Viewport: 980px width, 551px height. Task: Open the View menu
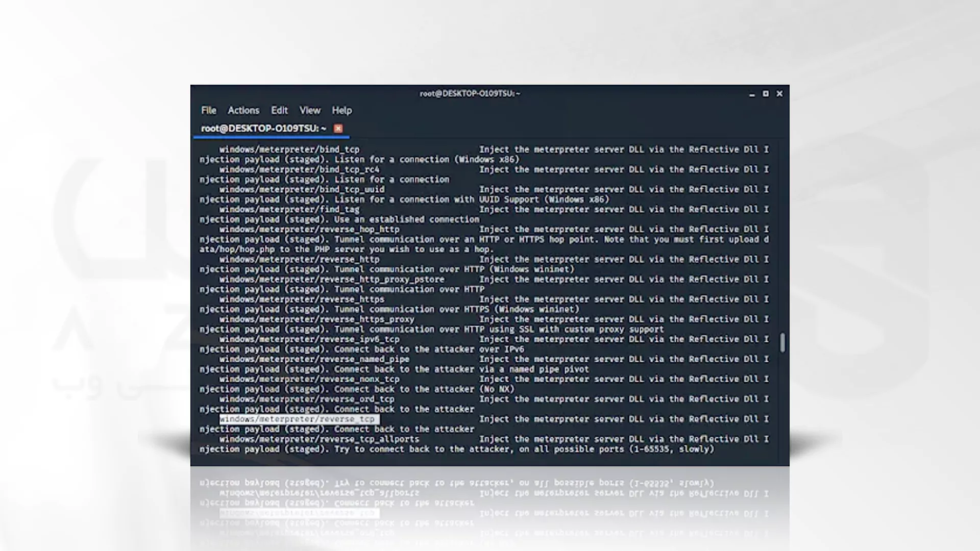click(310, 110)
